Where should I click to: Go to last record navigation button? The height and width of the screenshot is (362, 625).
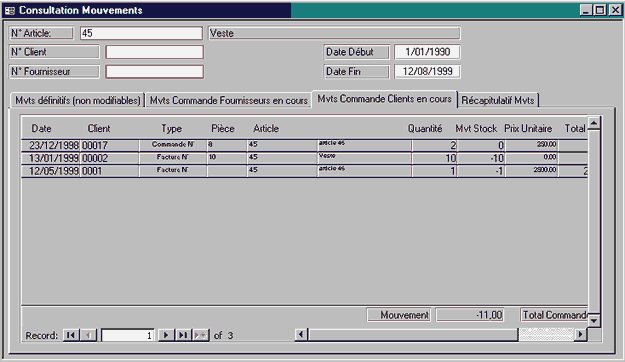click(183, 335)
